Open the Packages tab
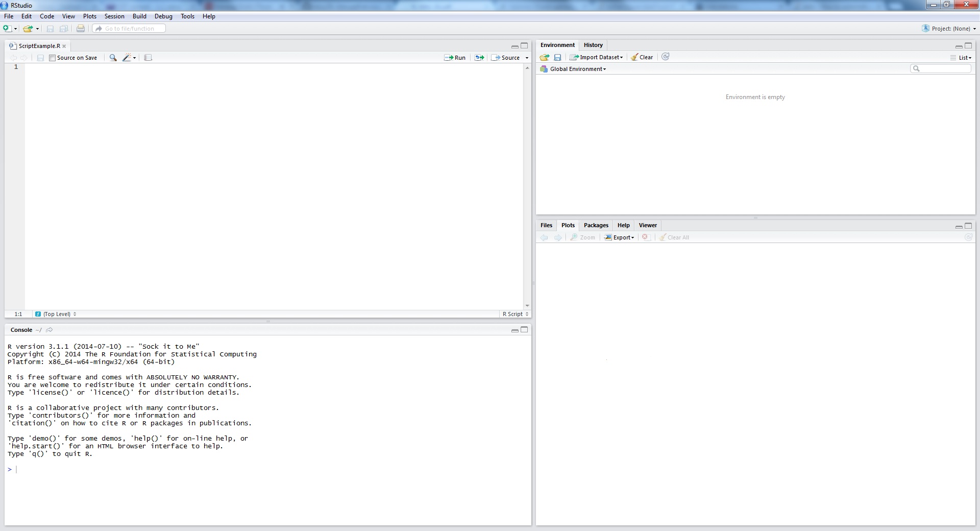Image resolution: width=980 pixels, height=531 pixels. (596, 225)
